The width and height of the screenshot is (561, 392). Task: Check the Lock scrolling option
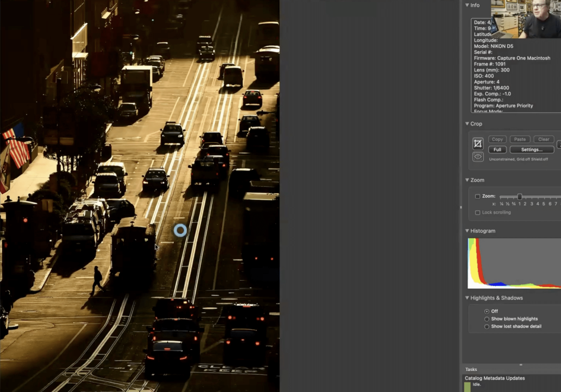click(x=477, y=213)
